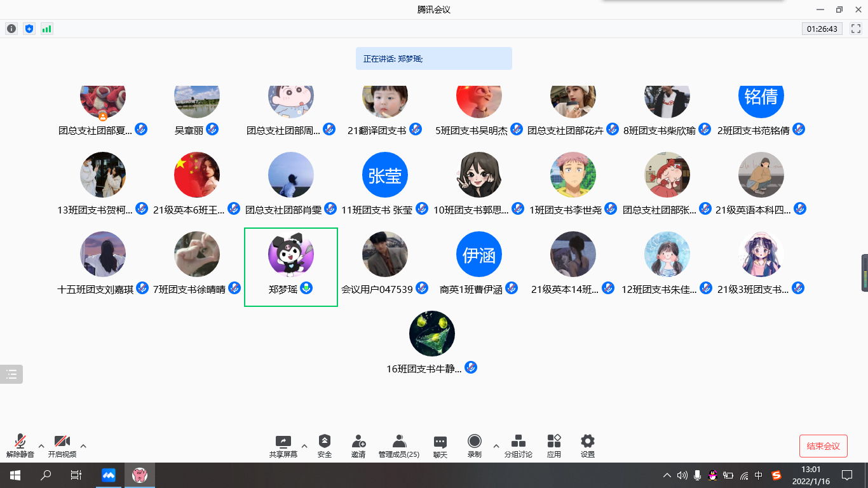Click 21翻译团支书 muted mic icon
The width and height of the screenshot is (868, 488).
(415, 129)
